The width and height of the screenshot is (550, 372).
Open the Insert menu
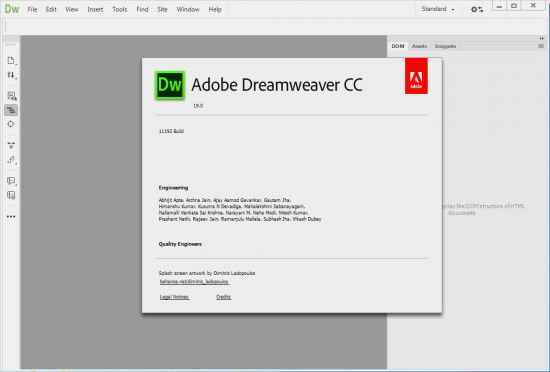point(95,10)
